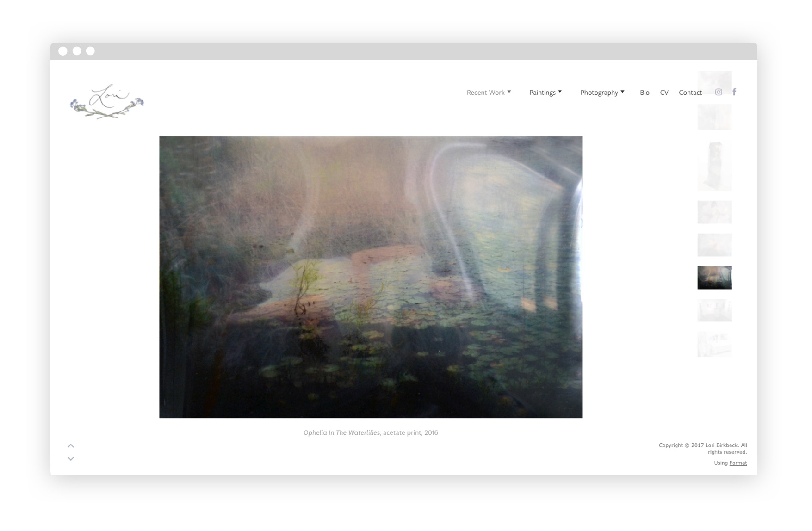
Task: Open the Facebook icon in the navigation
Action: pyautogui.click(x=734, y=92)
